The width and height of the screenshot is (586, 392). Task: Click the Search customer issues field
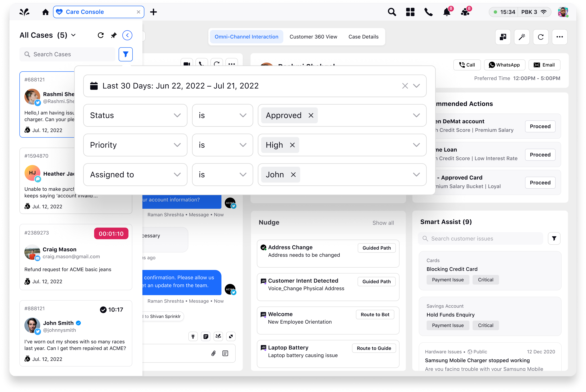[x=480, y=238]
